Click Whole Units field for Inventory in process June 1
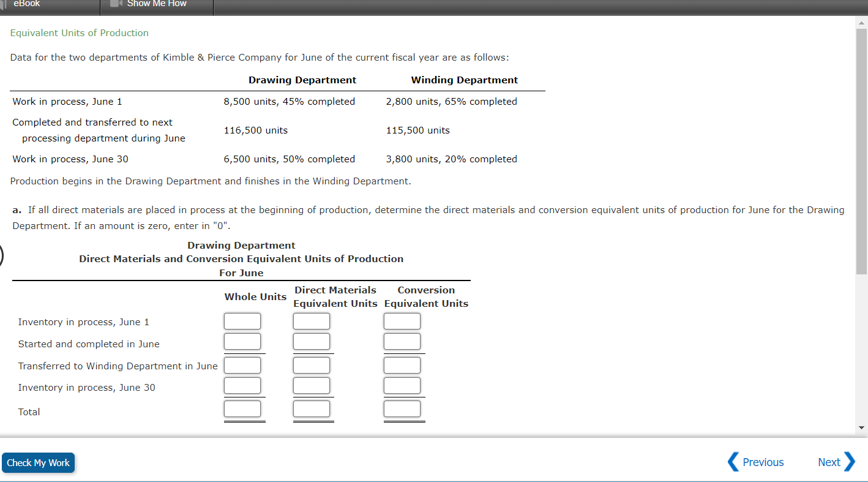The height and width of the screenshot is (482, 868). click(242, 321)
